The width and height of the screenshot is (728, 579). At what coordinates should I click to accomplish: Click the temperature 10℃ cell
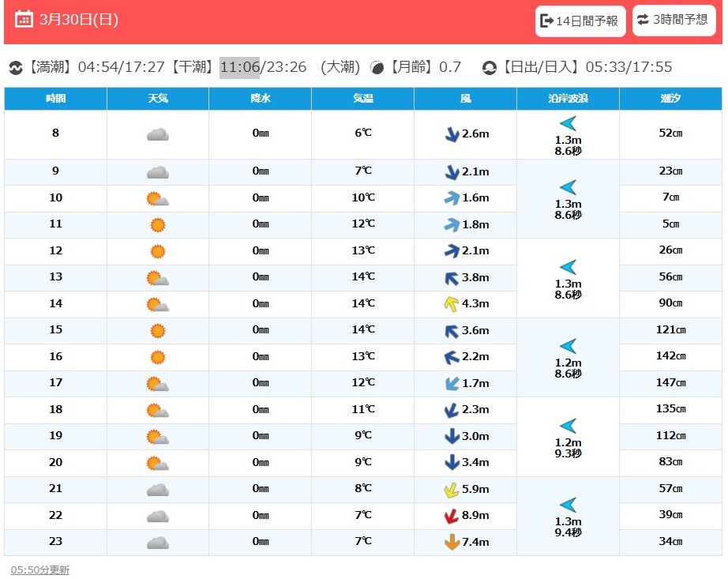(x=363, y=197)
